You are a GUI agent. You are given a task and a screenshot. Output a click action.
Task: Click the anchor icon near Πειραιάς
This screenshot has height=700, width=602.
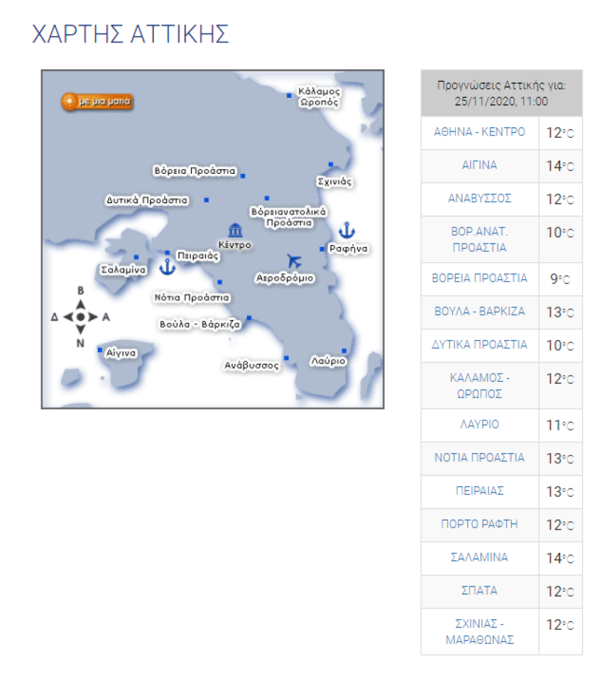tap(167, 266)
